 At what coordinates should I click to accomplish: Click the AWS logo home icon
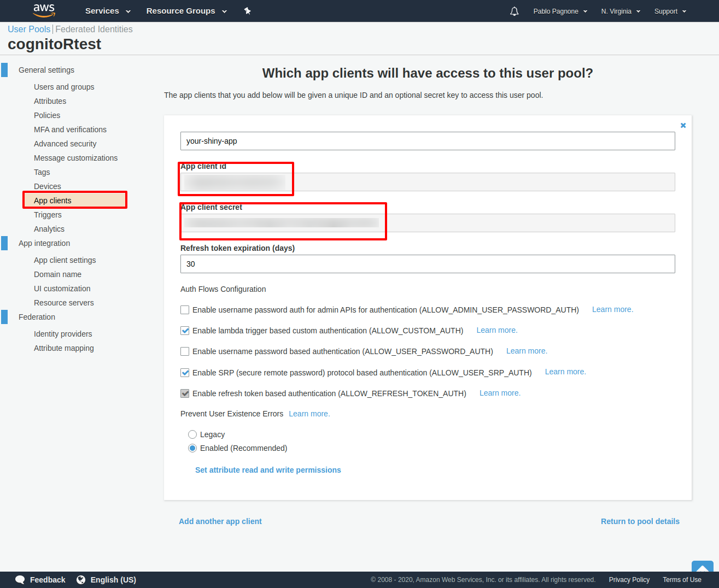tap(44, 10)
